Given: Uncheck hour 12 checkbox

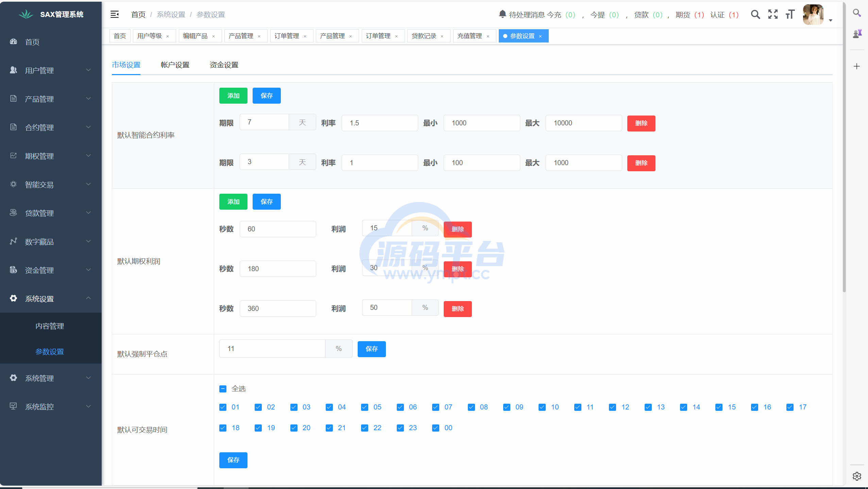Looking at the screenshot, I should [613, 407].
